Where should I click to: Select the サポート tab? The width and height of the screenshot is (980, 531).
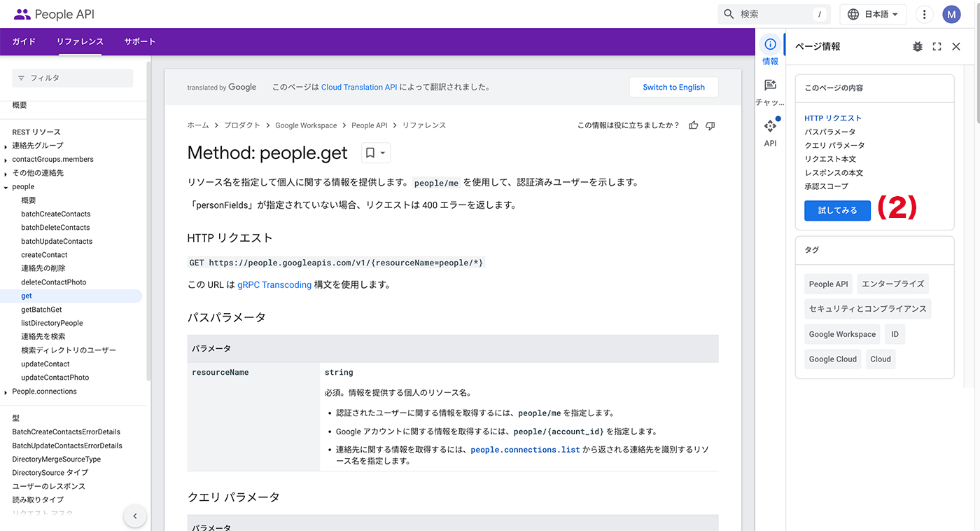(140, 41)
